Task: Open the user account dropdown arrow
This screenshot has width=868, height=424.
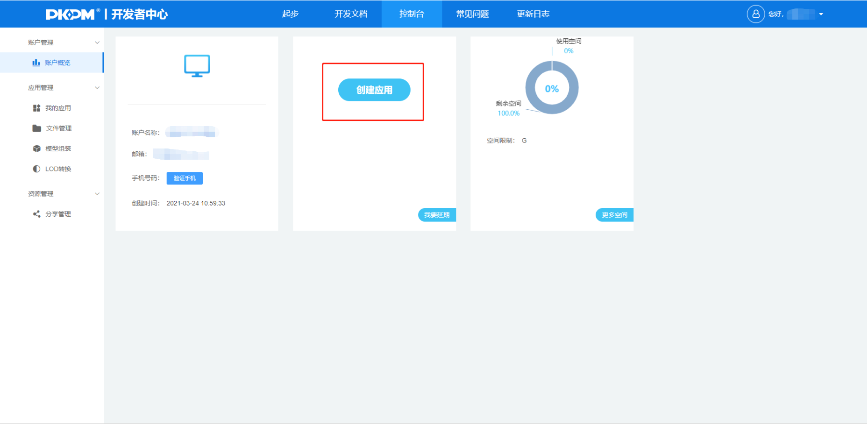Action: pos(821,14)
